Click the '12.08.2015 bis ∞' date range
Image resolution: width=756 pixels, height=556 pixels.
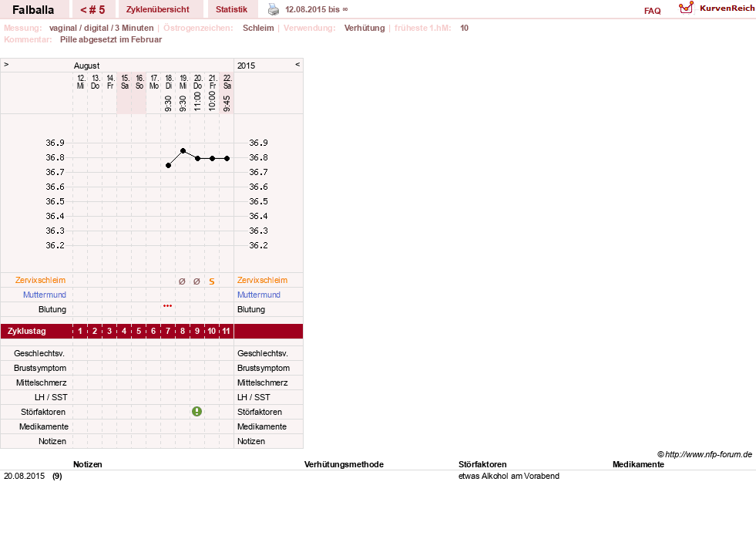tap(317, 9)
